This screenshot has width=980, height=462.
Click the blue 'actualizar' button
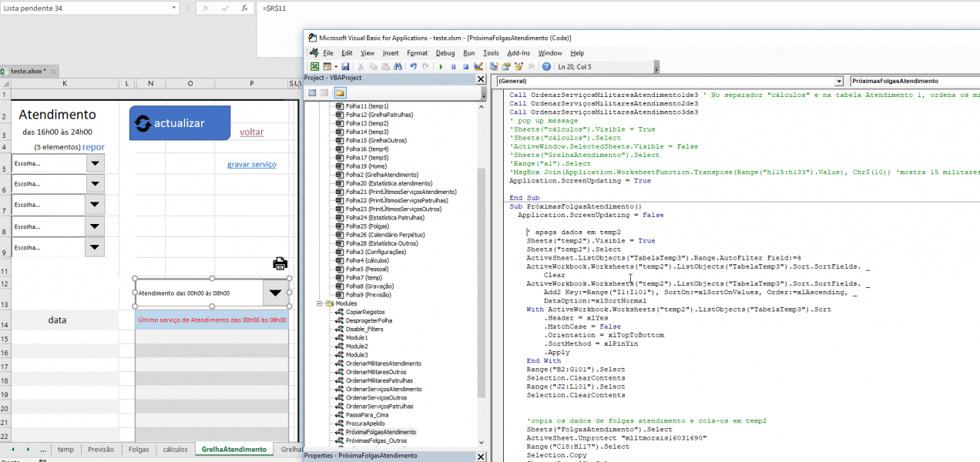[180, 123]
